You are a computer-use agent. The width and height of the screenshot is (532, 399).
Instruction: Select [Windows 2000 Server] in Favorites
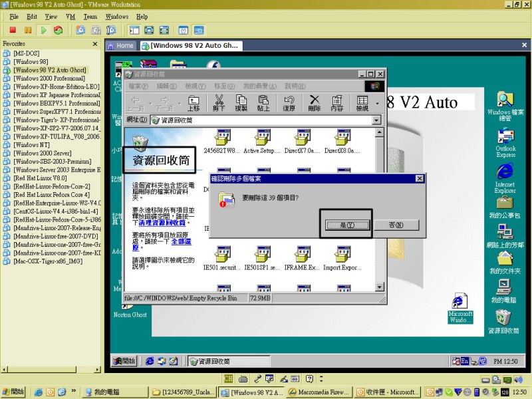point(43,153)
